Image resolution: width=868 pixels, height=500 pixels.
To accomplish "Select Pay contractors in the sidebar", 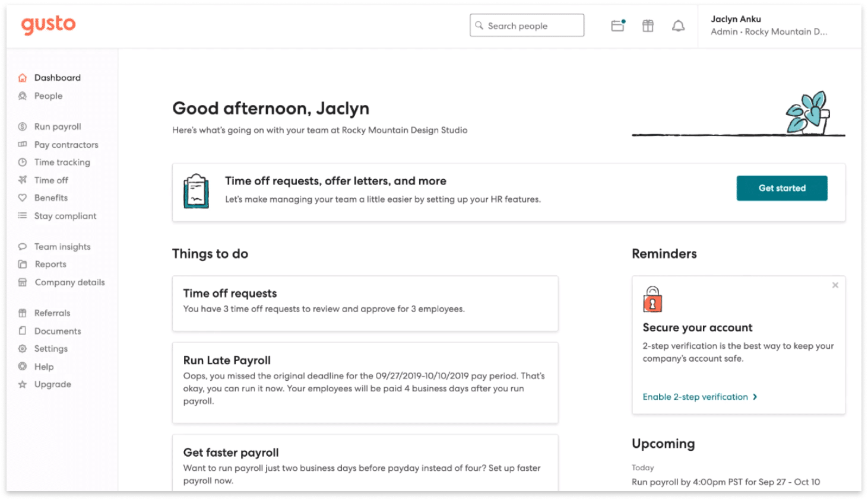I will [65, 144].
